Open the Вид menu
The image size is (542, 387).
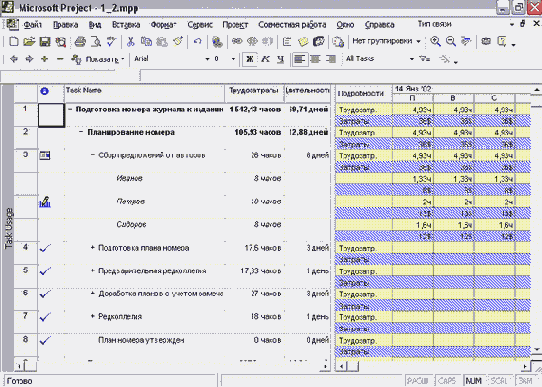click(95, 25)
